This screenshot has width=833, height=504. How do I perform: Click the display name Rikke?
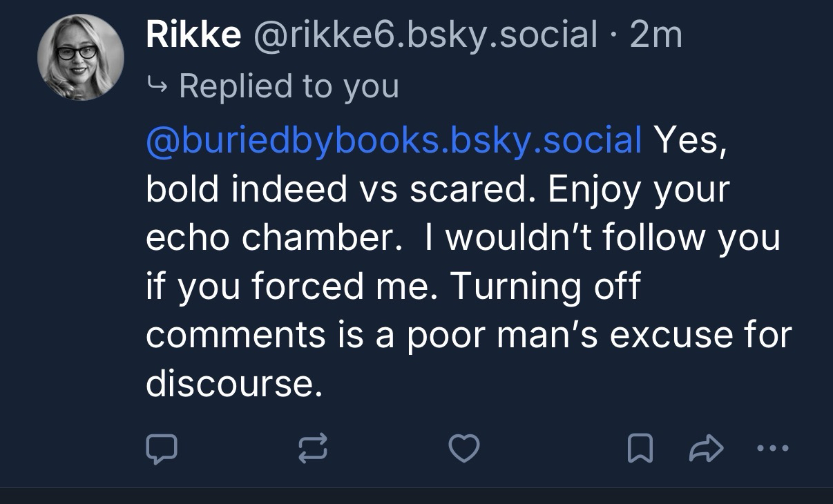[193, 35]
